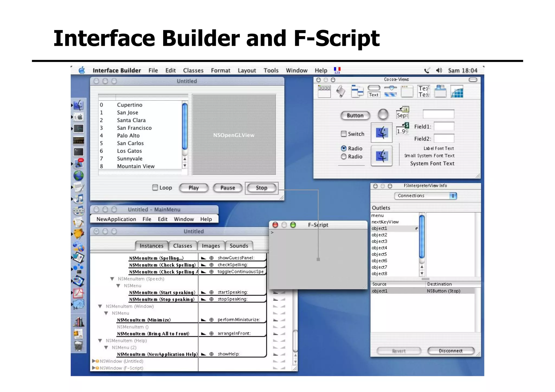
Task: Select the menus palette icon in Cocoa-Views
Action: [x=324, y=91]
